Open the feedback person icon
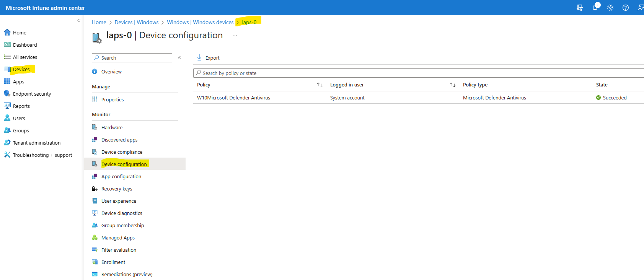The height and width of the screenshot is (280, 644). click(x=641, y=8)
